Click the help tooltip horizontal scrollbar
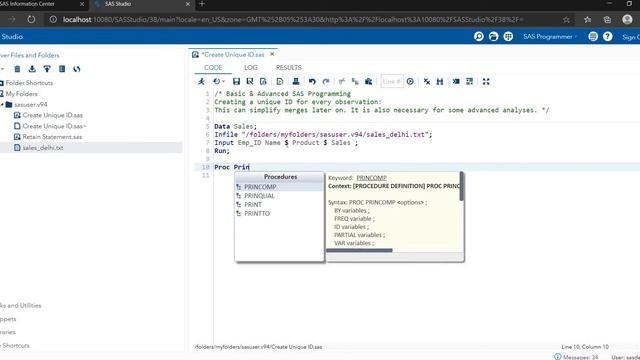This screenshot has height=360, width=640. (359, 250)
